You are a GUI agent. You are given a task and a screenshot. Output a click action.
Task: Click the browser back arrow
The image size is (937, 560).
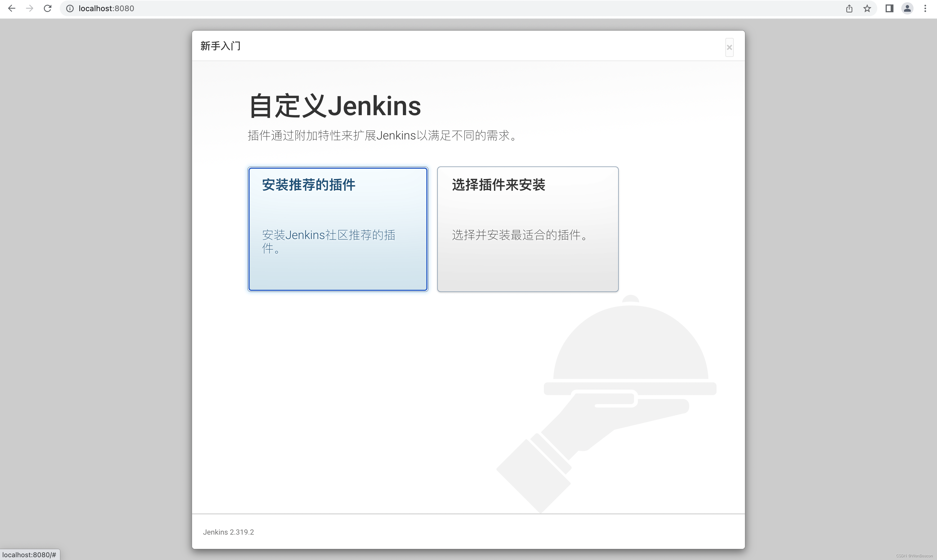tap(11, 8)
